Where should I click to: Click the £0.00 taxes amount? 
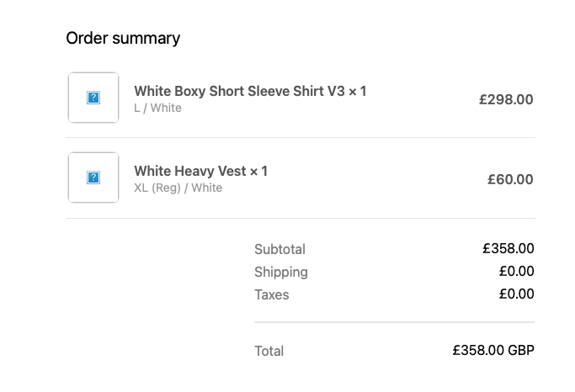tap(516, 294)
